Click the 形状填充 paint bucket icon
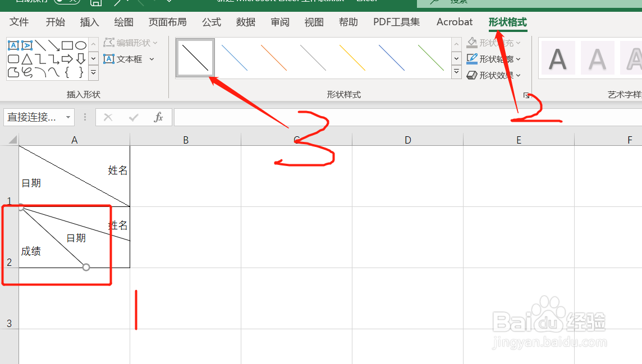 click(471, 43)
